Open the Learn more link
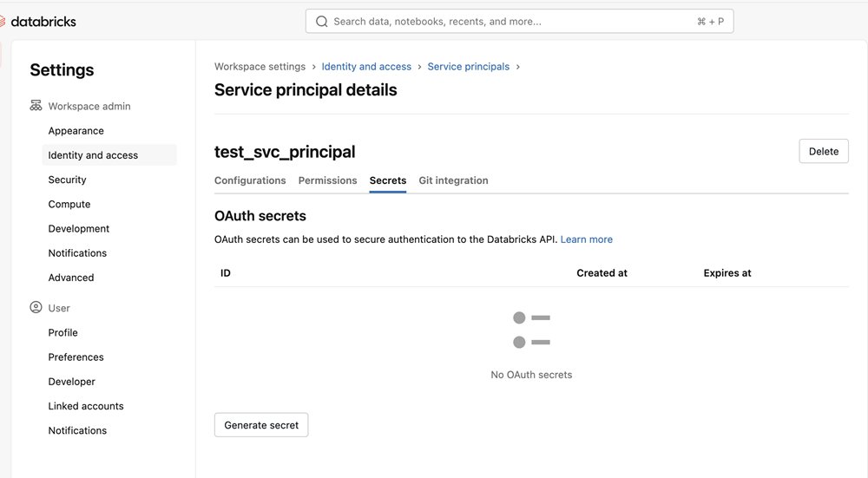This screenshot has height=478, width=868. point(586,239)
